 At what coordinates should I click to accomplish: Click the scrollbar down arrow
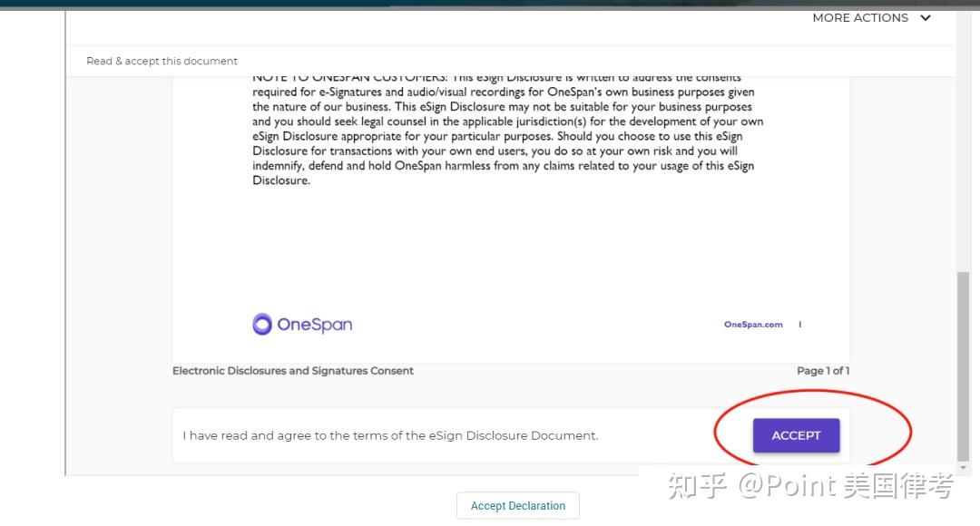pos(963,468)
